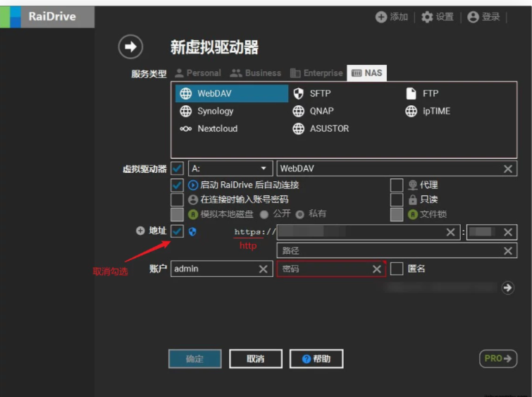This screenshot has height=397, width=532.
Task: Enable the proxy checkbox
Action: point(397,185)
